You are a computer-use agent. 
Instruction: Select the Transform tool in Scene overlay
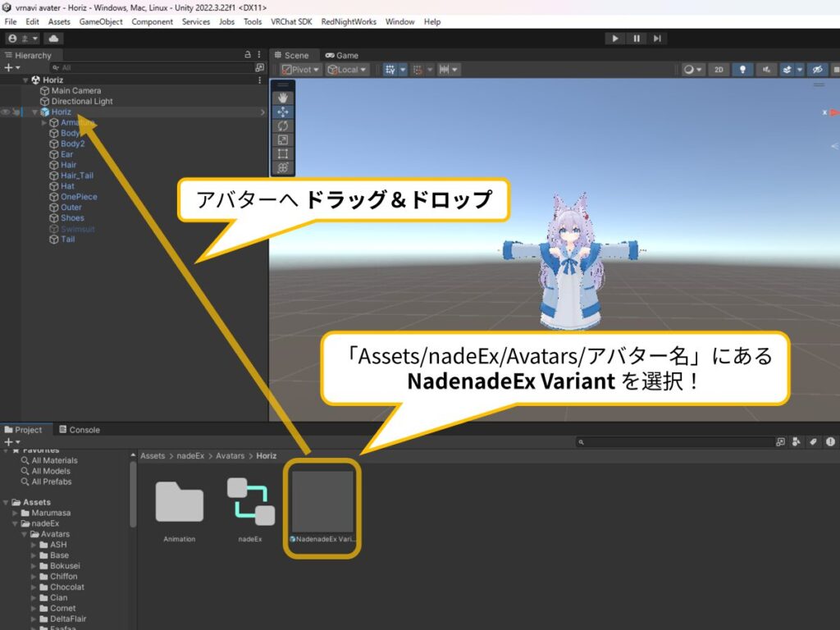point(282,167)
